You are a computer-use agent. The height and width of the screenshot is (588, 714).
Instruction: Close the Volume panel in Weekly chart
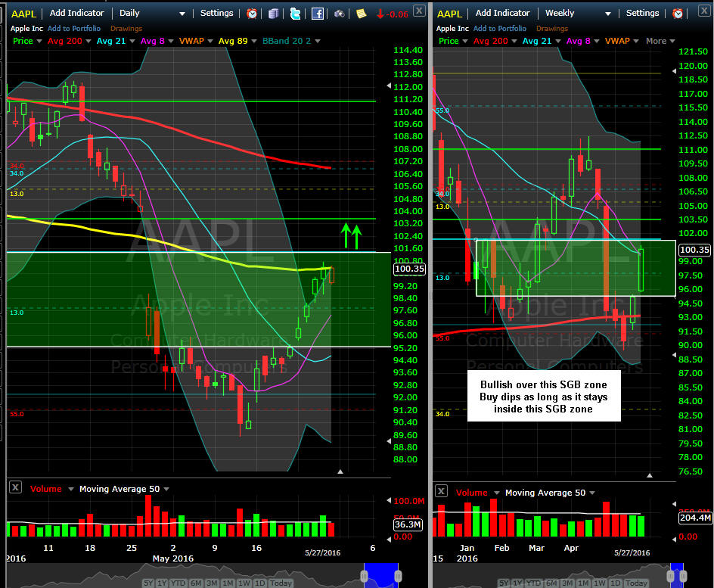[x=441, y=491]
